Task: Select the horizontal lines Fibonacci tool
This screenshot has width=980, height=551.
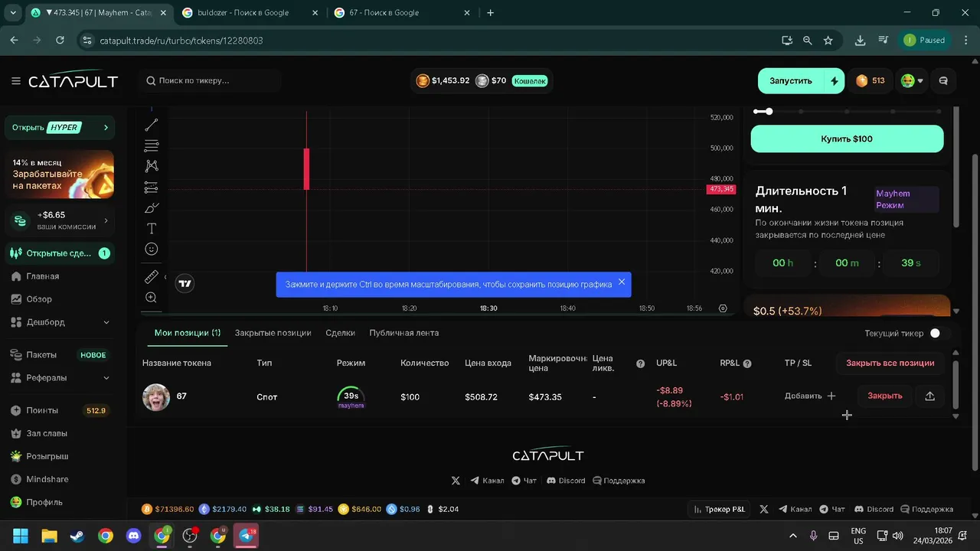Action: (x=152, y=145)
